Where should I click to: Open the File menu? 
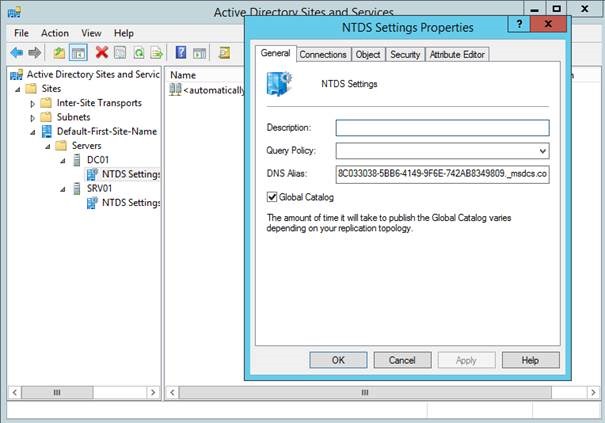21,33
